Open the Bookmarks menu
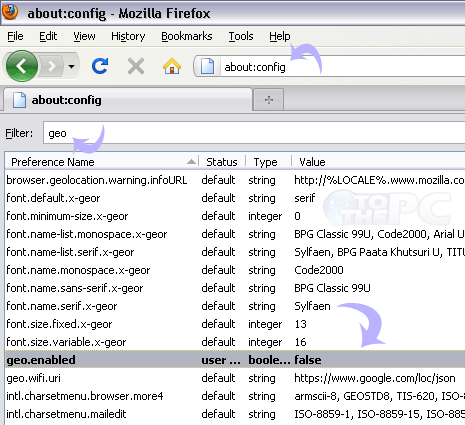This screenshot has width=465, height=425. [x=187, y=36]
